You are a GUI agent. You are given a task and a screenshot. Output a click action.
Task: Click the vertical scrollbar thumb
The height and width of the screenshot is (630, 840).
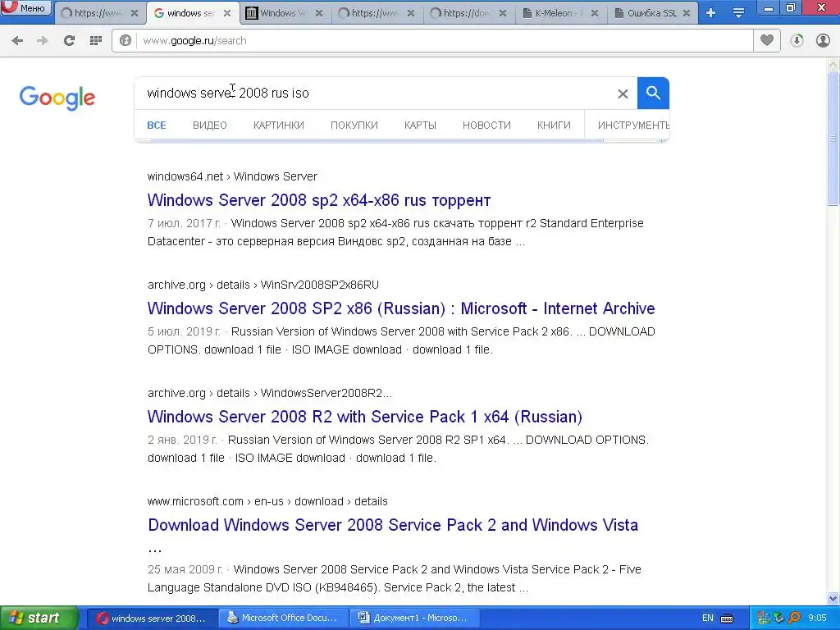coord(833,138)
